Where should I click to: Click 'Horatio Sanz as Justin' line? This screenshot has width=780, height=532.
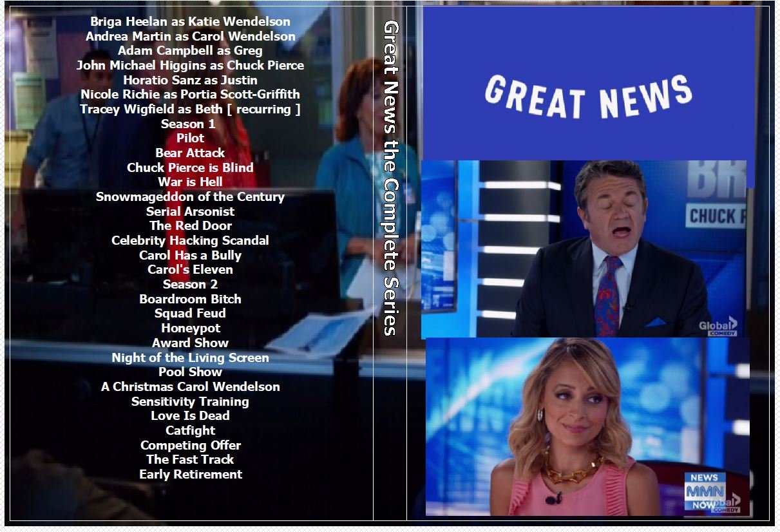coord(190,81)
